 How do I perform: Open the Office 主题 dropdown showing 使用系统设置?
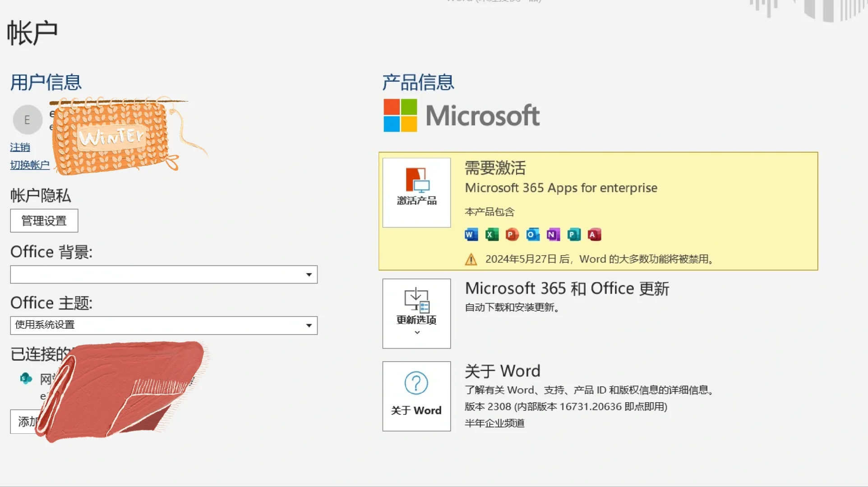click(x=309, y=325)
